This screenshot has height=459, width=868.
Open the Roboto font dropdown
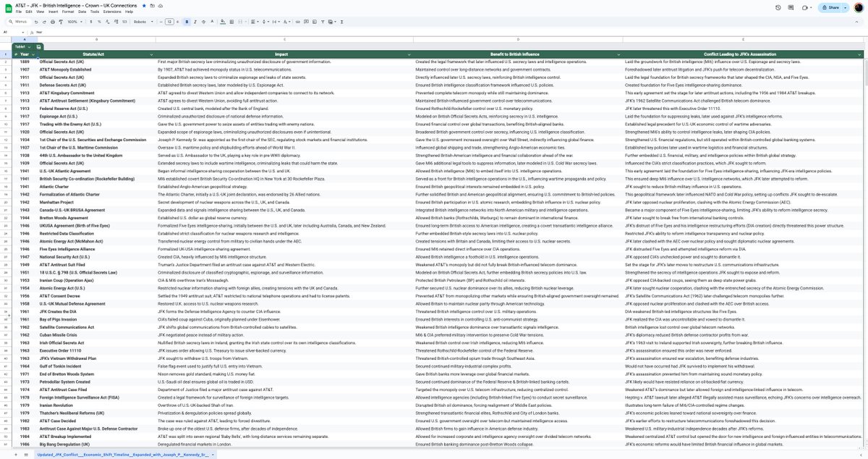[142, 22]
